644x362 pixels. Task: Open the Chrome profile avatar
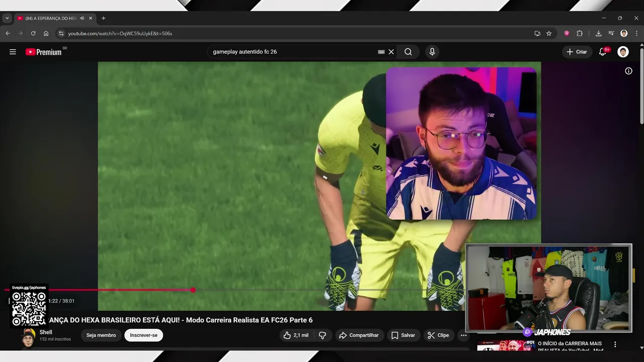click(624, 33)
